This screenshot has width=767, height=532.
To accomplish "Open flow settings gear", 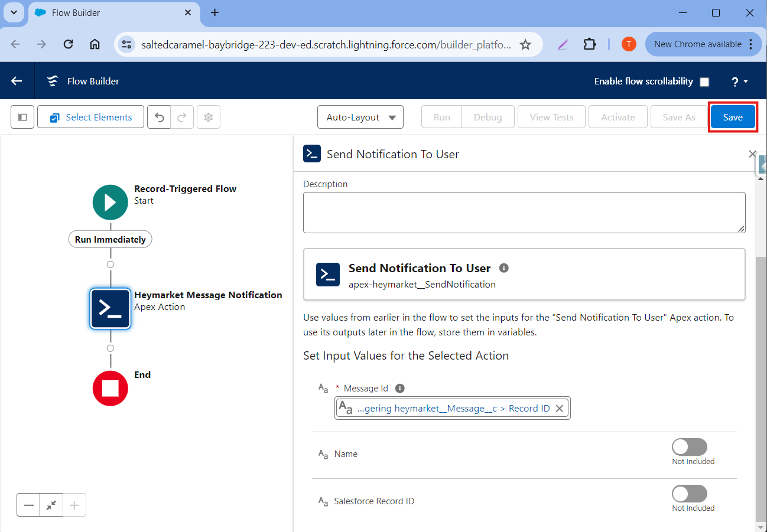I will click(x=208, y=117).
